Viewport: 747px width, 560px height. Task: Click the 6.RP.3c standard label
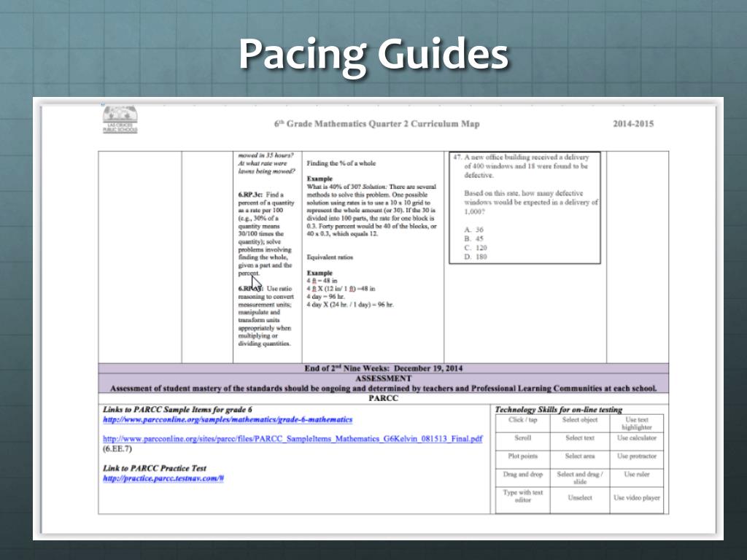point(250,195)
